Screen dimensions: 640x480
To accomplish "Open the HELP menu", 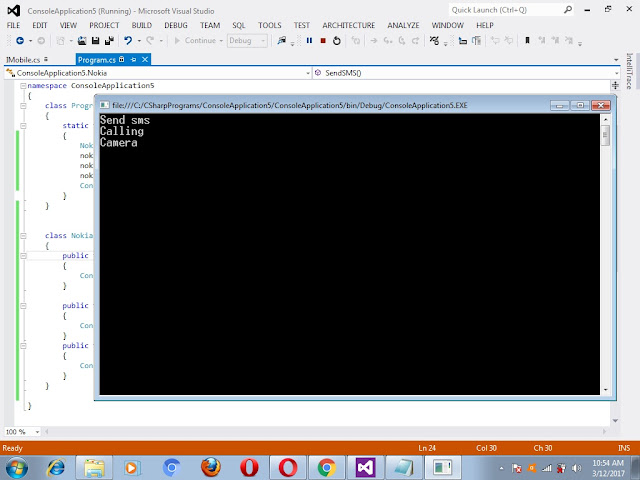I will (485, 25).
